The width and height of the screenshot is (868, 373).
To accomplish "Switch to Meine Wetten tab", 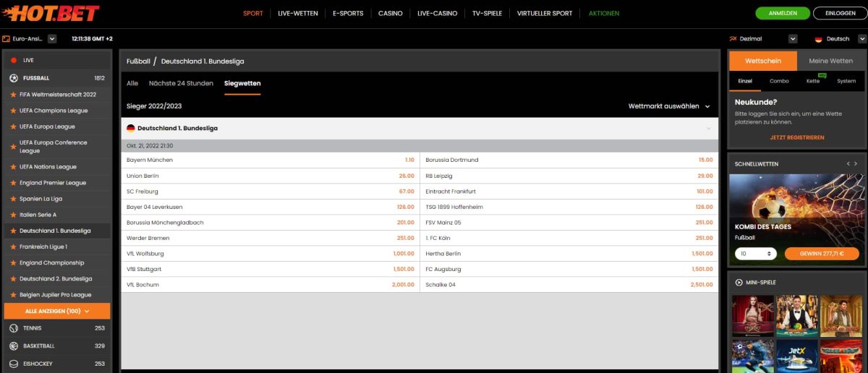I will coord(830,61).
